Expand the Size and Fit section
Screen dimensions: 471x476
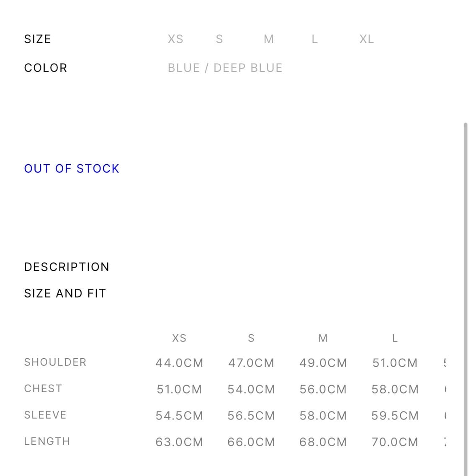pos(65,293)
